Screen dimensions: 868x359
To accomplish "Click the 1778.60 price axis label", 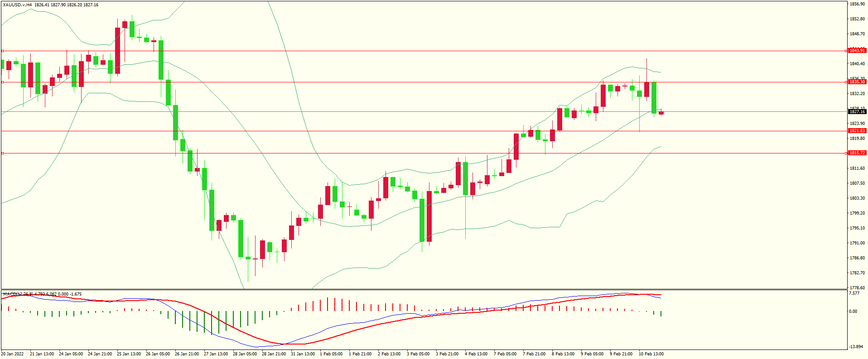I will pos(857,288).
